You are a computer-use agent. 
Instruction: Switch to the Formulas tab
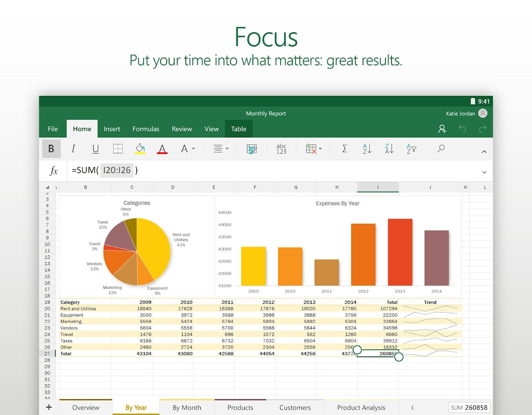pyautogui.click(x=146, y=129)
